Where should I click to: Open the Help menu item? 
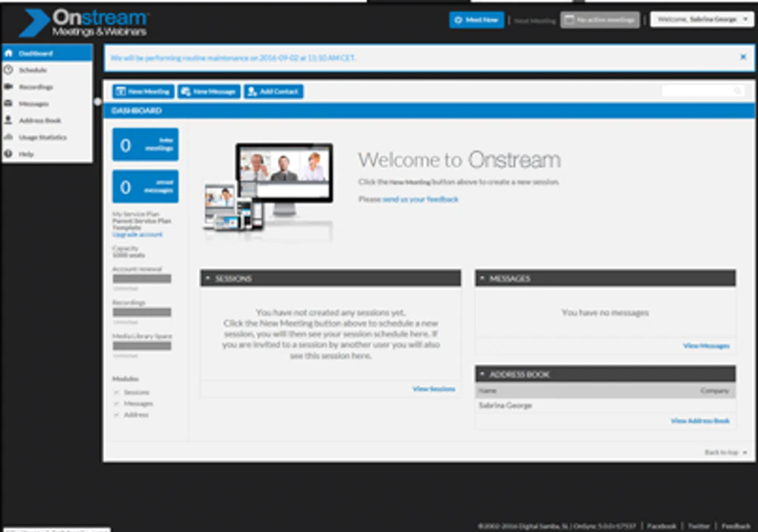click(x=47, y=154)
